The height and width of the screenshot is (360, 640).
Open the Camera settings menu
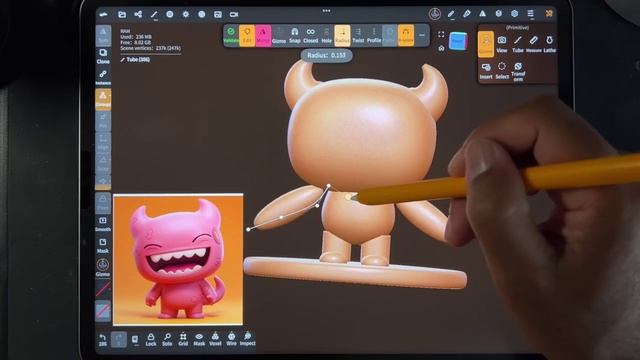234,14
